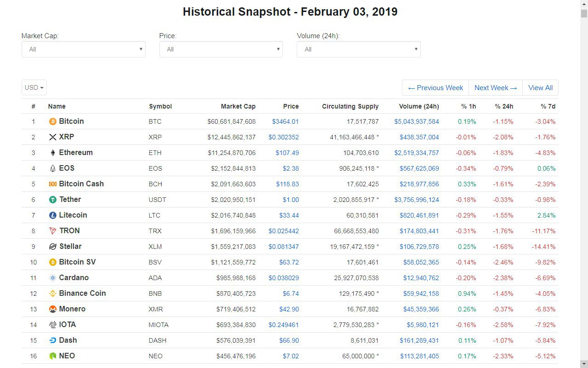Click the View All button
Screen dimensions: 588x368
(540, 88)
